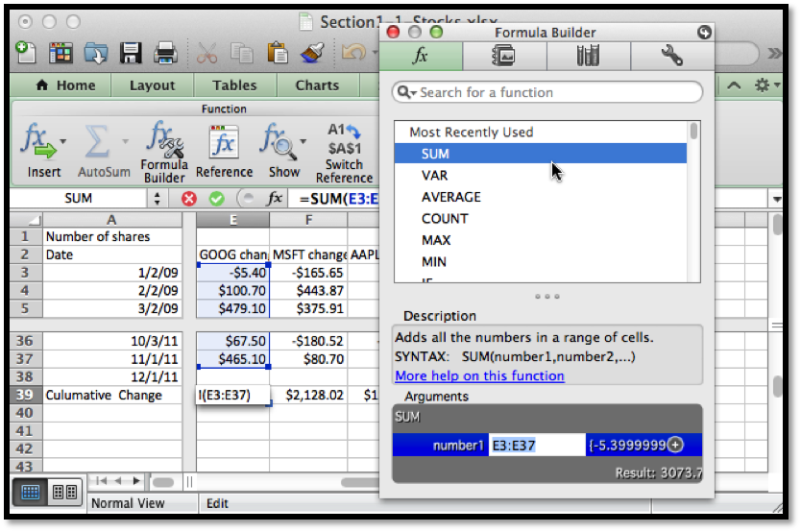Image resolution: width=801 pixels, height=532 pixels.
Task: Click the Save floppy disk icon
Action: pyautogui.click(x=130, y=52)
